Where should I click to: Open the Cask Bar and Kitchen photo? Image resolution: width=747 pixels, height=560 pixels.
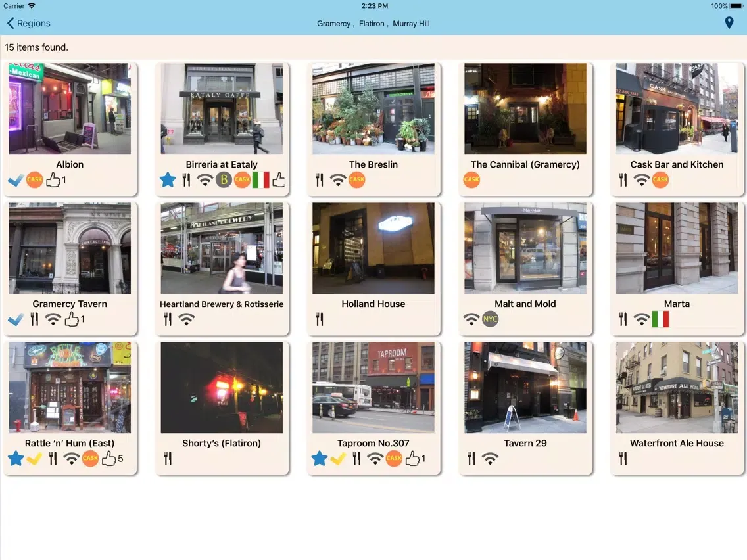677,108
